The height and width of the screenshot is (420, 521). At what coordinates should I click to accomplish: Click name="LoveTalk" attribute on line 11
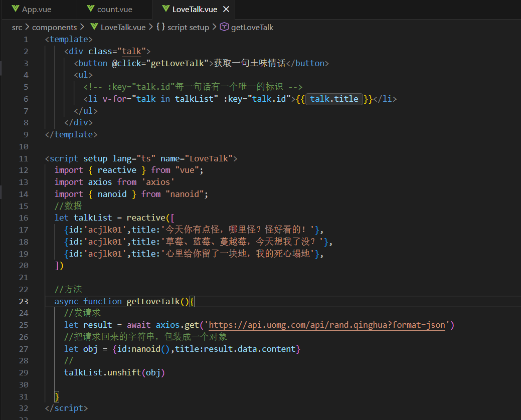(197, 159)
